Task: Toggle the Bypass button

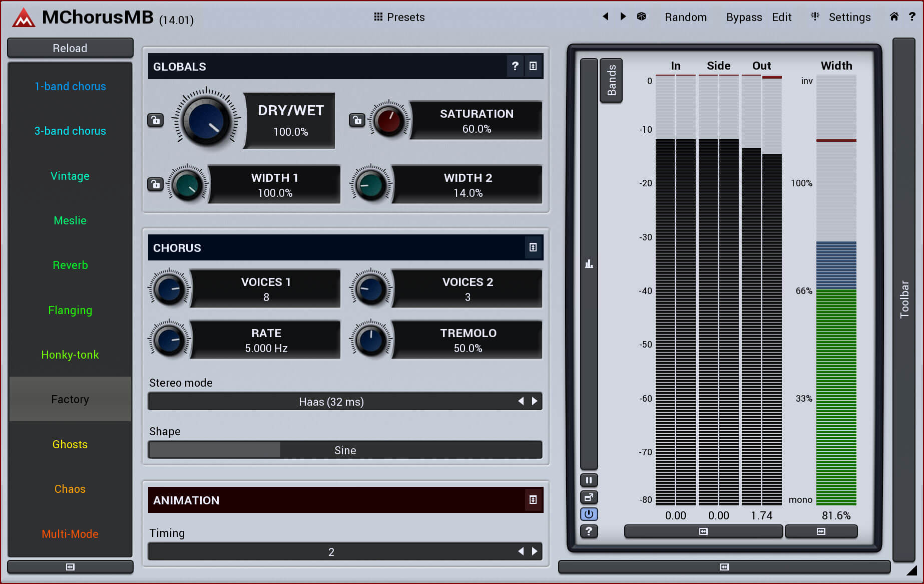Action: click(744, 17)
